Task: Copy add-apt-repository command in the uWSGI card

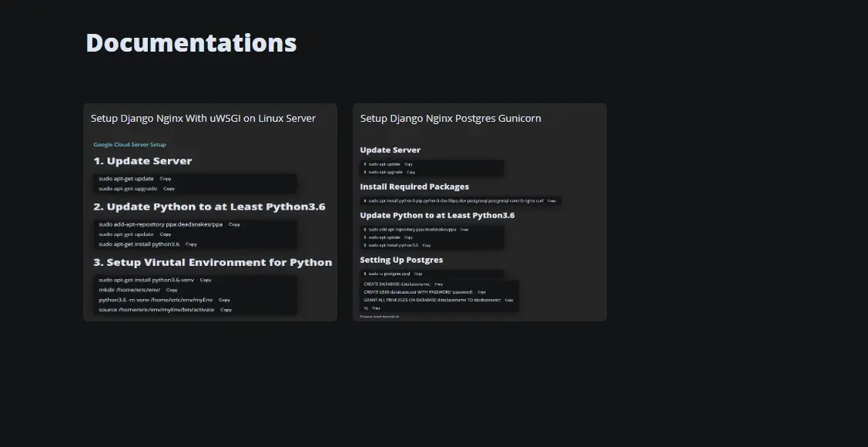Action: 234,224
